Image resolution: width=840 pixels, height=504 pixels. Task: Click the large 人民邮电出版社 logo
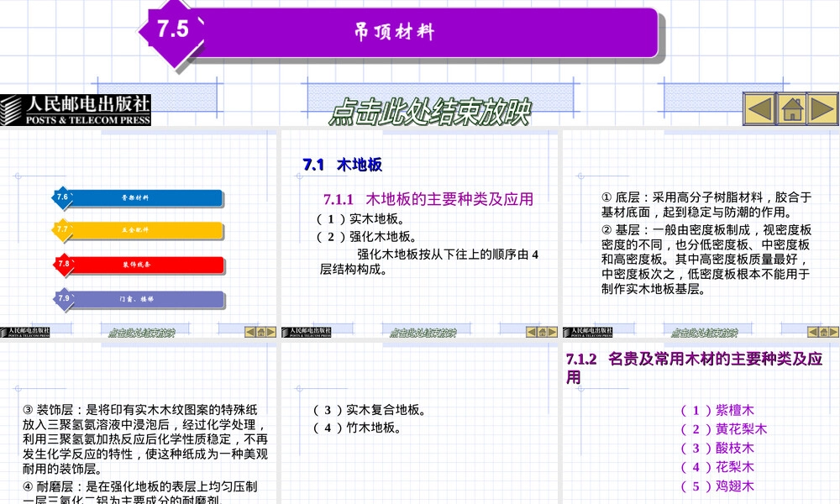pyautogui.click(x=76, y=110)
